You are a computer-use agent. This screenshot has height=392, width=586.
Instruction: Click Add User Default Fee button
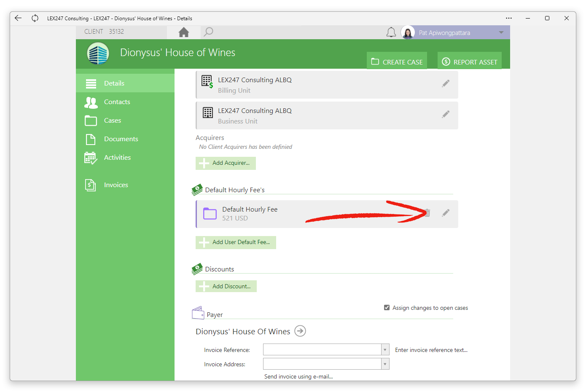coord(236,242)
